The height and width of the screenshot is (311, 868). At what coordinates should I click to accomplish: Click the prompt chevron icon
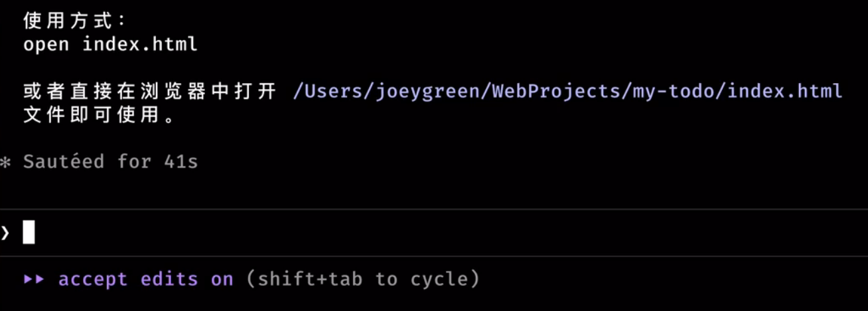(x=5, y=233)
